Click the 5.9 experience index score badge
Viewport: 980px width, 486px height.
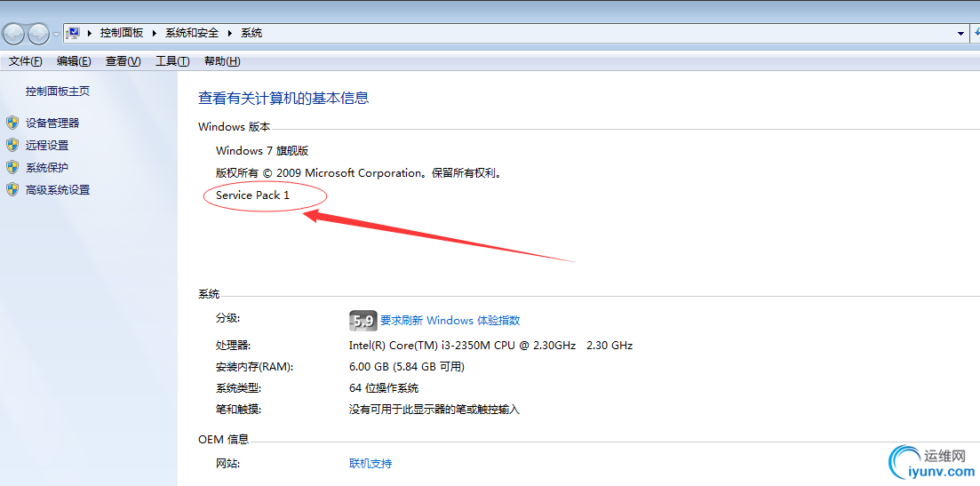click(363, 321)
